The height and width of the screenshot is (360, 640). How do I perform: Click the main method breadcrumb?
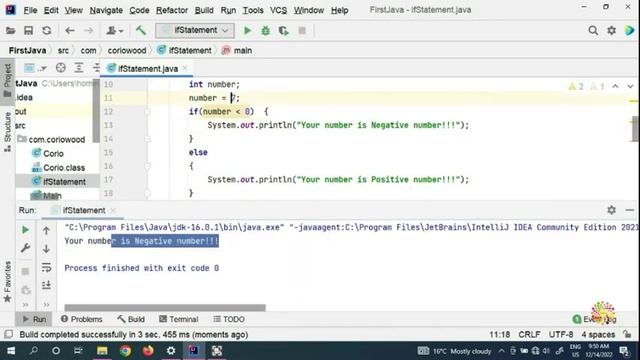pyautogui.click(x=237, y=50)
